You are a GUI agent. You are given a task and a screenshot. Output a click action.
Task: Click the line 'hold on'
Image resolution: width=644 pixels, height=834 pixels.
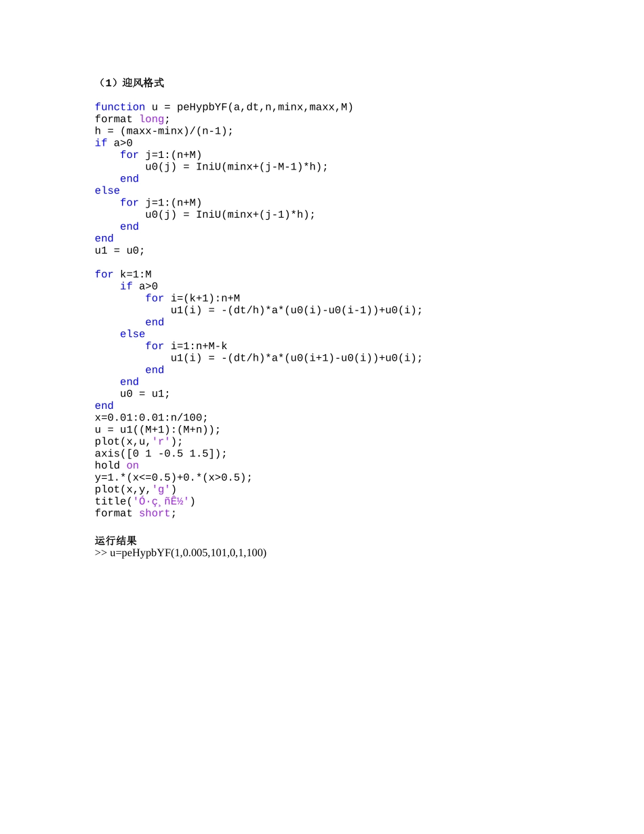tap(117, 465)
